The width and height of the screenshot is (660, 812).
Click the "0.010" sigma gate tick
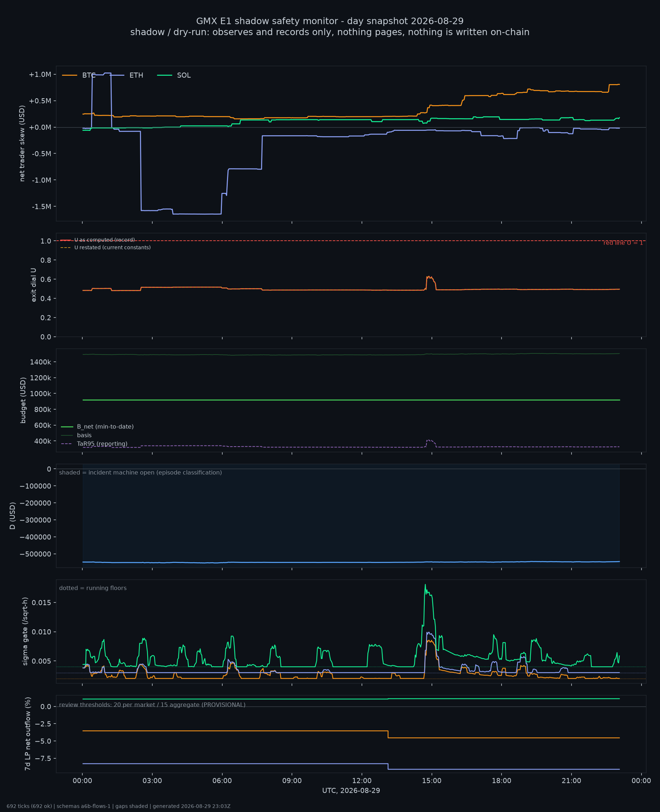[41, 632]
